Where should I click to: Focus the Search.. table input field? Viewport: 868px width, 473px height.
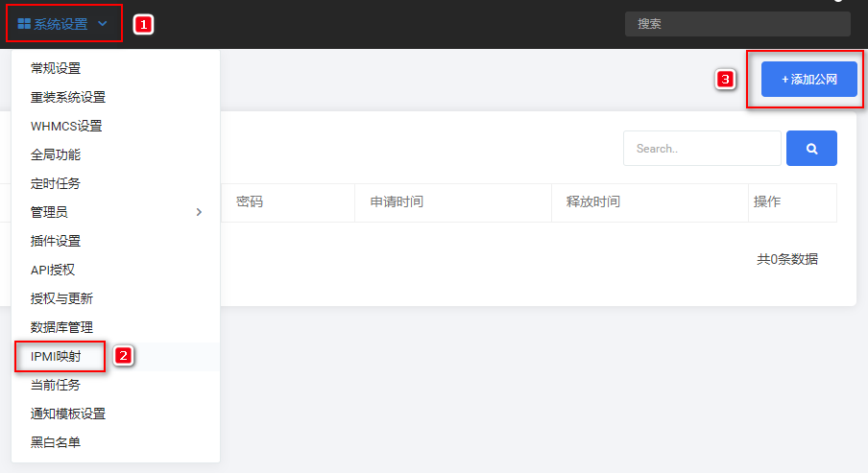coord(702,149)
